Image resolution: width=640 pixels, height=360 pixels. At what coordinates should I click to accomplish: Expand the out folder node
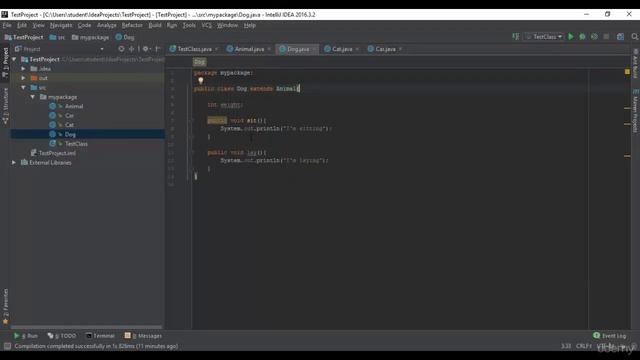(23, 78)
